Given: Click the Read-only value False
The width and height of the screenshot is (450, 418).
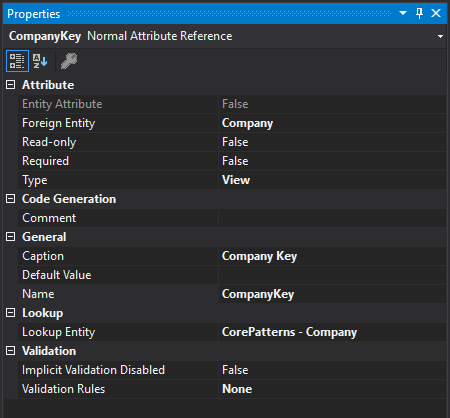Looking at the screenshot, I should click(235, 142).
